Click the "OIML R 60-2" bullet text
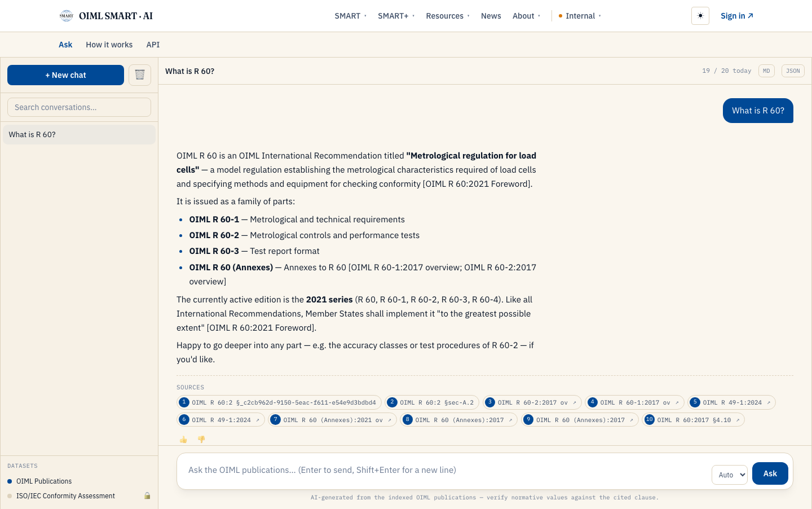This screenshot has height=509, width=812. coord(214,235)
